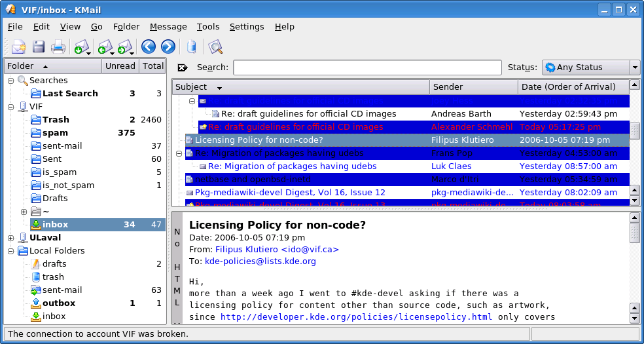
Task: Collapse the draft guidelines thread above Andreas Barth's reply
Action: click(192, 101)
